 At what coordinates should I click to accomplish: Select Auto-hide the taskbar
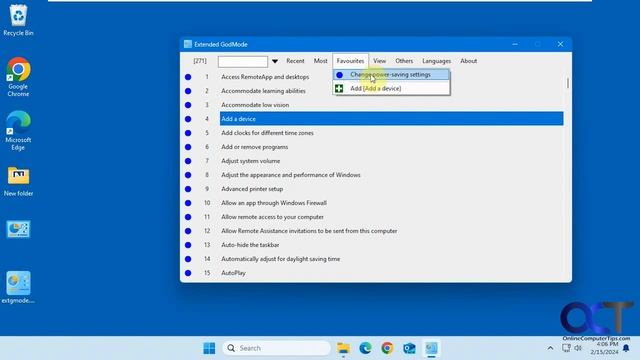click(x=250, y=245)
